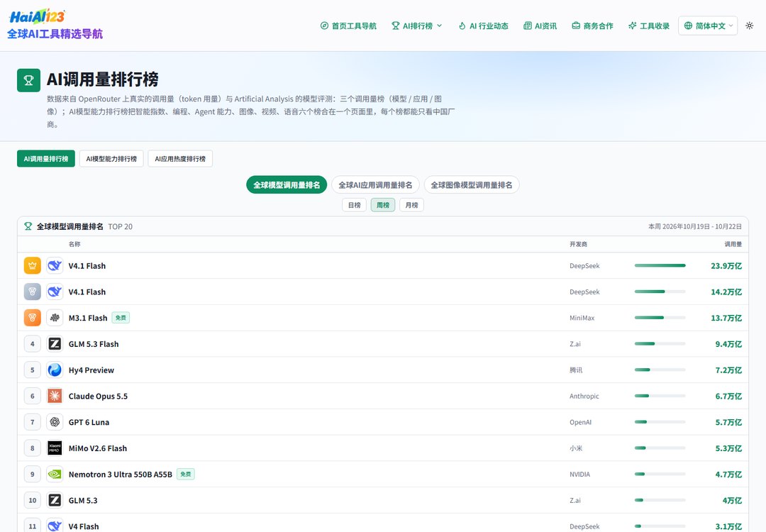Open 商务合作 page

pos(592,26)
